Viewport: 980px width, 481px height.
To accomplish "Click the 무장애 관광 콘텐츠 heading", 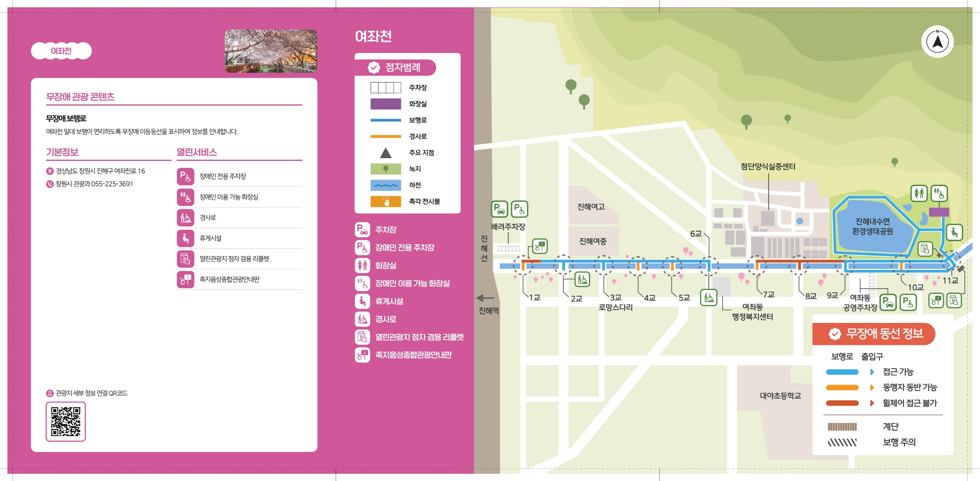I will (x=80, y=97).
